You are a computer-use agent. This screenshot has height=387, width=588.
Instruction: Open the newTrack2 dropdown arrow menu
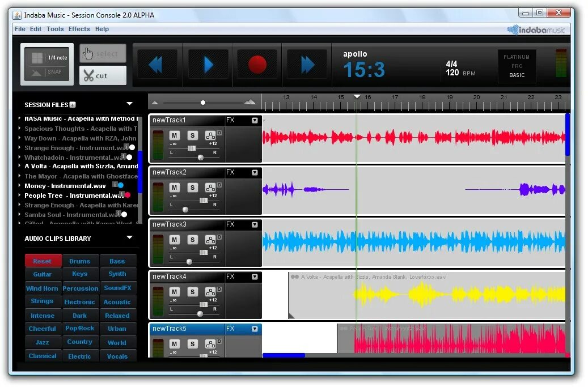(x=256, y=173)
